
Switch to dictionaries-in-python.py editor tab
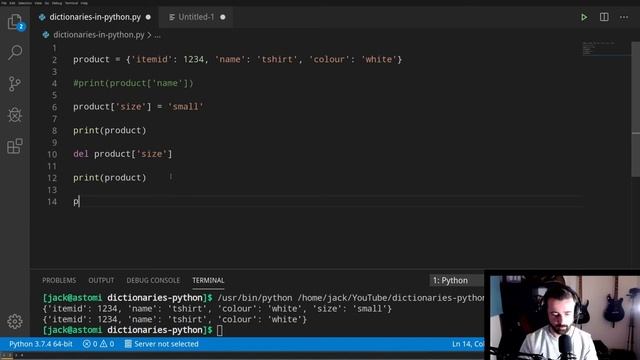click(x=95, y=17)
